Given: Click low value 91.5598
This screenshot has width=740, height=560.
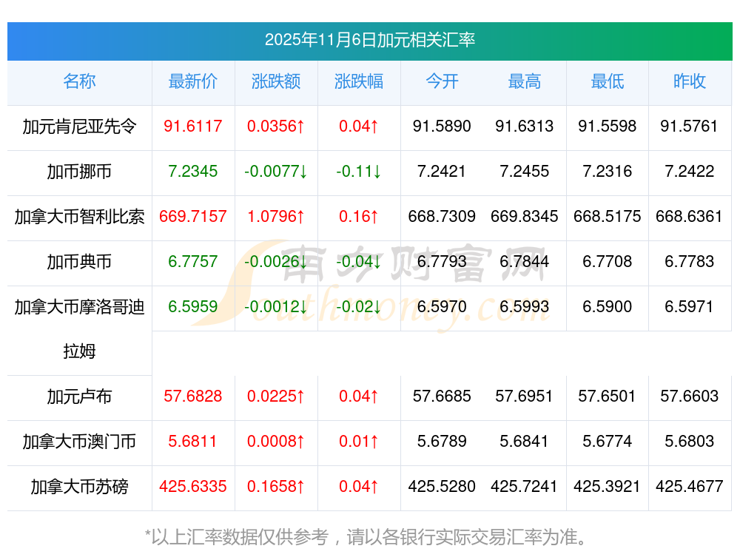Looking at the screenshot, I should coord(608,126).
